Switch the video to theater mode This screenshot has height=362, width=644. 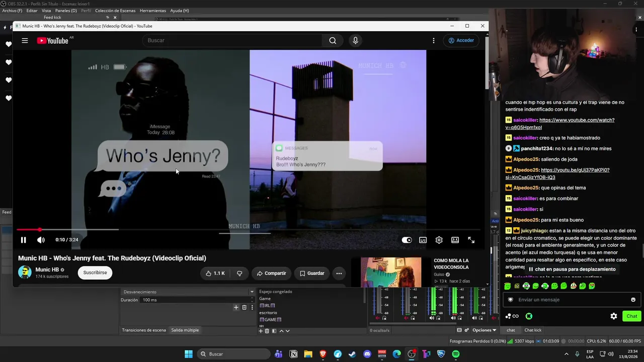[455, 240]
